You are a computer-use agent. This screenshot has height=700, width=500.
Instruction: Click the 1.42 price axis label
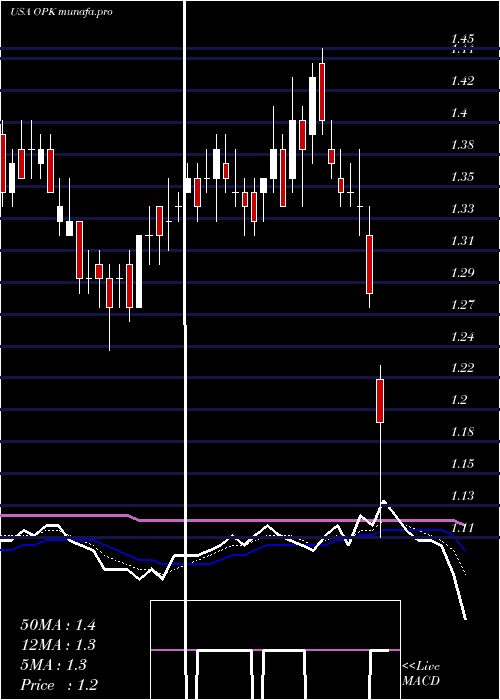464,81
